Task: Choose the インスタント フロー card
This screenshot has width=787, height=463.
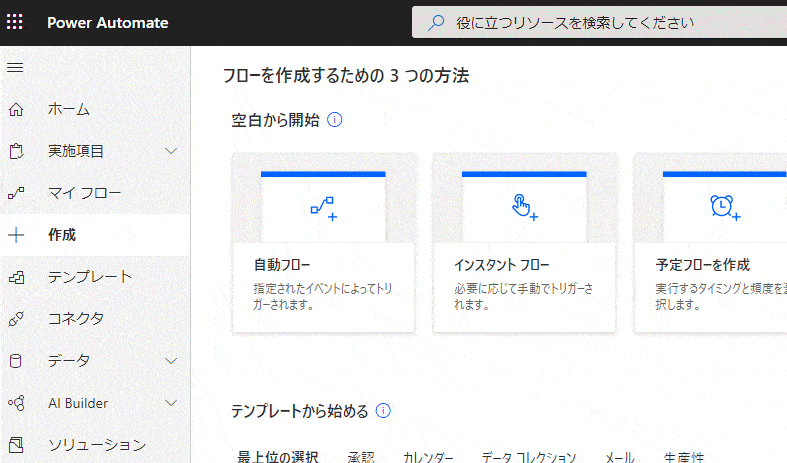Action: click(x=524, y=243)
